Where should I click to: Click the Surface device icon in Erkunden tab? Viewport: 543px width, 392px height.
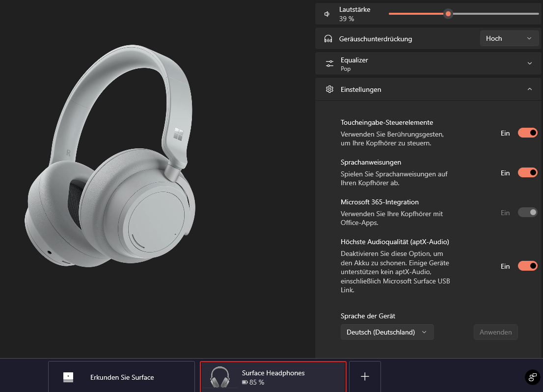pos(68,377)
